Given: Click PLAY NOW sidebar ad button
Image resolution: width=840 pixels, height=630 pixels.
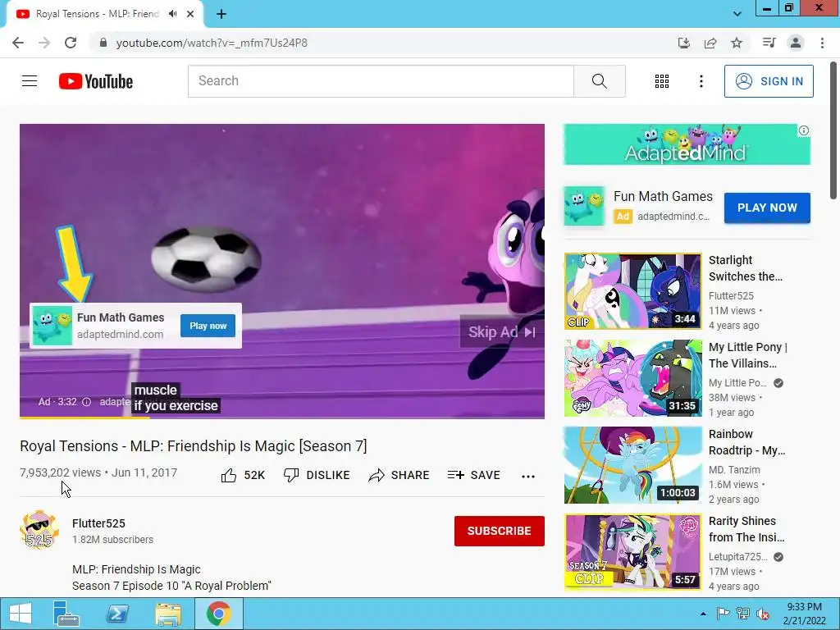Looking at the screenshot, I should click(x=767, y=208).
